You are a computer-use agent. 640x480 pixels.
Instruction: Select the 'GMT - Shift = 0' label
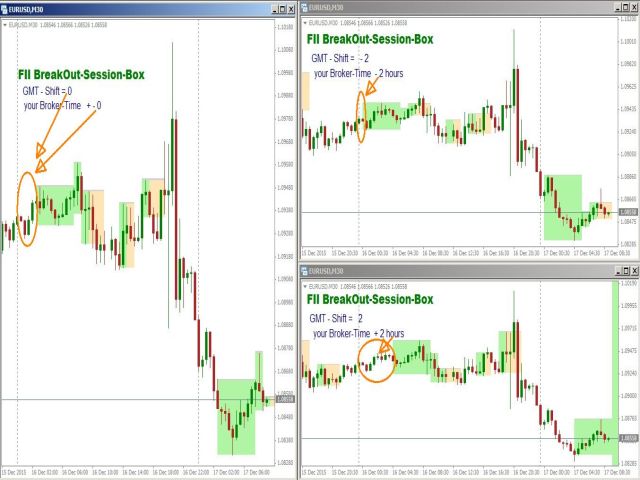47,91
